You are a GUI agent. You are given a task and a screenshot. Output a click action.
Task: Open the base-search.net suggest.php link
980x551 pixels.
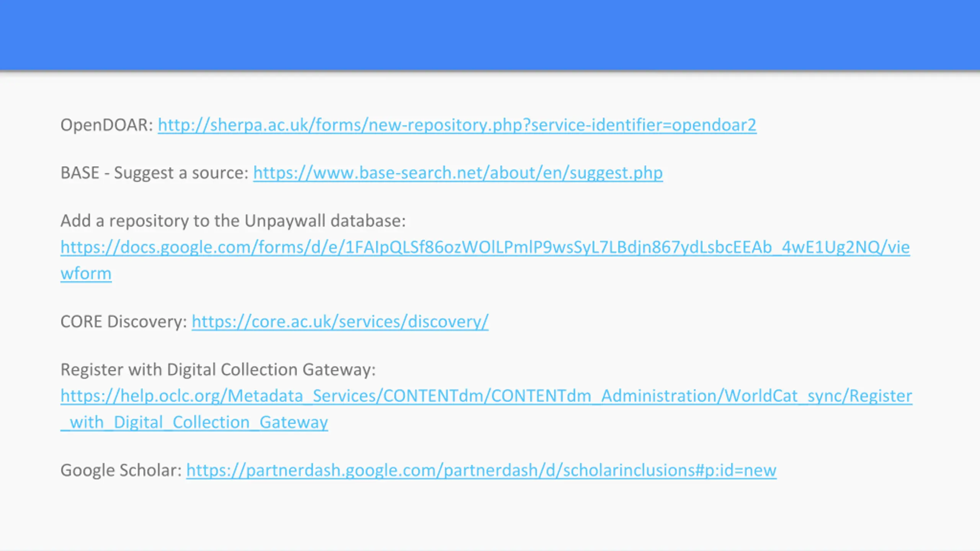point(458,173)
